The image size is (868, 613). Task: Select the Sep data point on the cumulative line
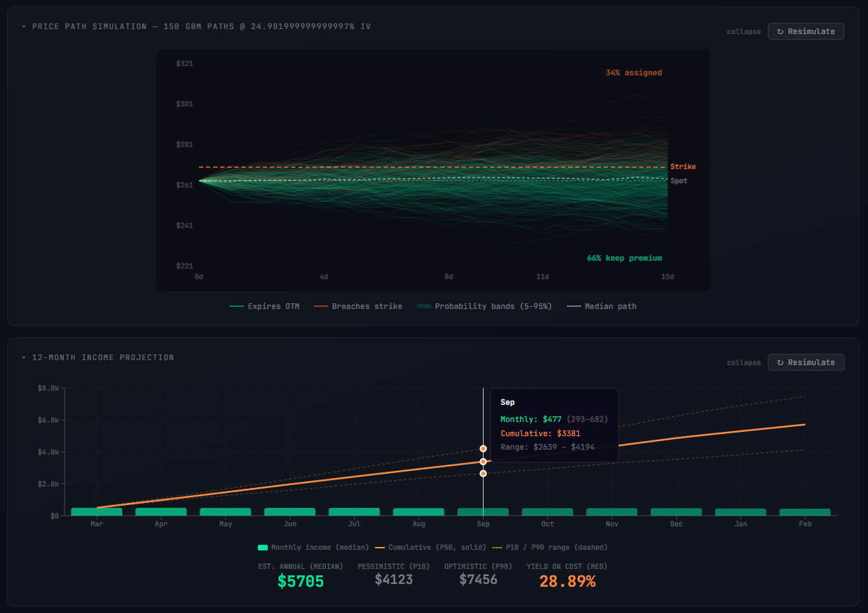click(483, 461)
